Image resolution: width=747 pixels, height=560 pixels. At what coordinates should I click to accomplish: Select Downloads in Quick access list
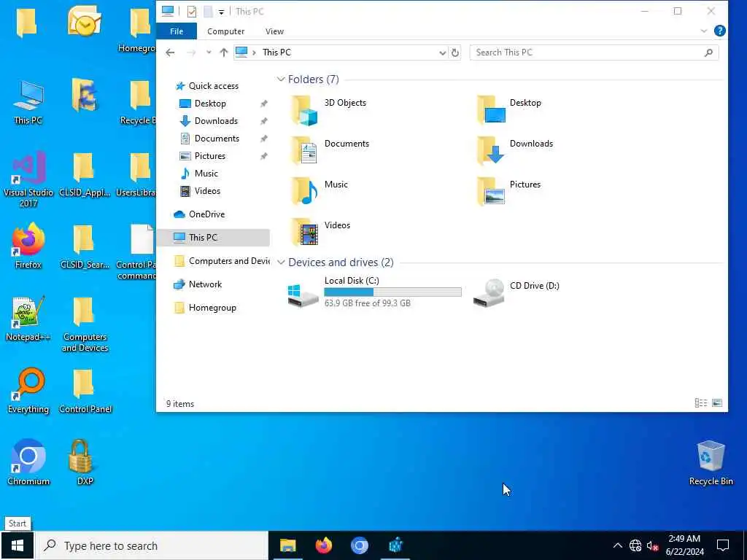216,121
